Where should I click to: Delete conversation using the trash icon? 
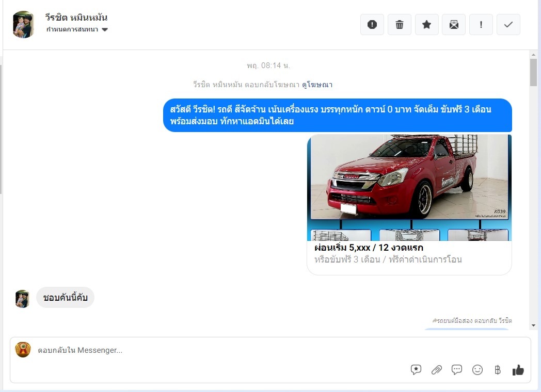click(x=399, y=25)
